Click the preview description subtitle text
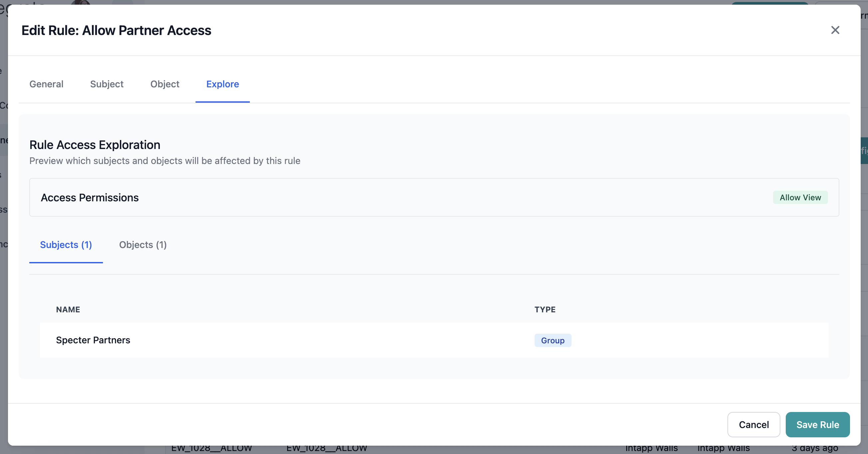868x454 pixels. (x=165, y=161)
